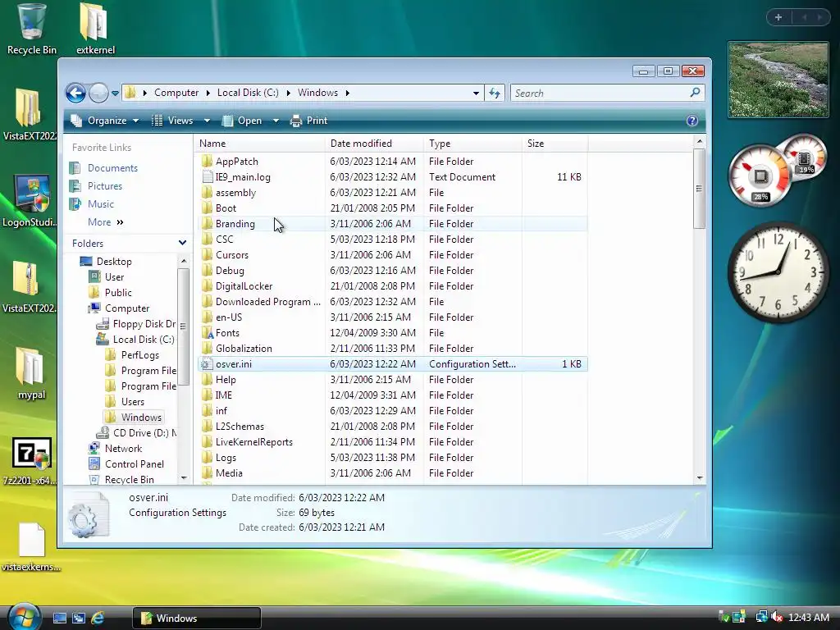The height and width of the screenshot is (630, 840).
Task: Launch Internet Explorer from quick launch
Action: [98, 619]
